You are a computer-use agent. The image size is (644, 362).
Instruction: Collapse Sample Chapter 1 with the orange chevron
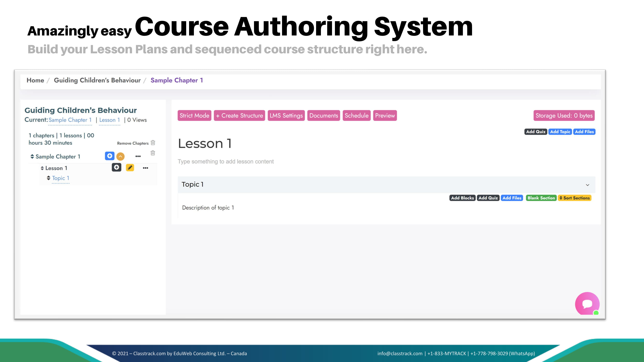120,156
